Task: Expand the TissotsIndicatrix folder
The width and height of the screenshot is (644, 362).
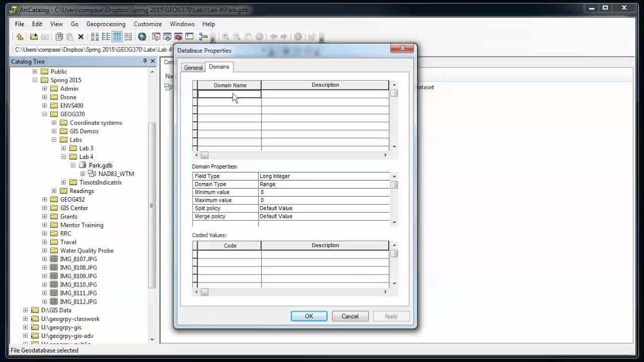Action: pyautogui.click(x=64, y=183)
